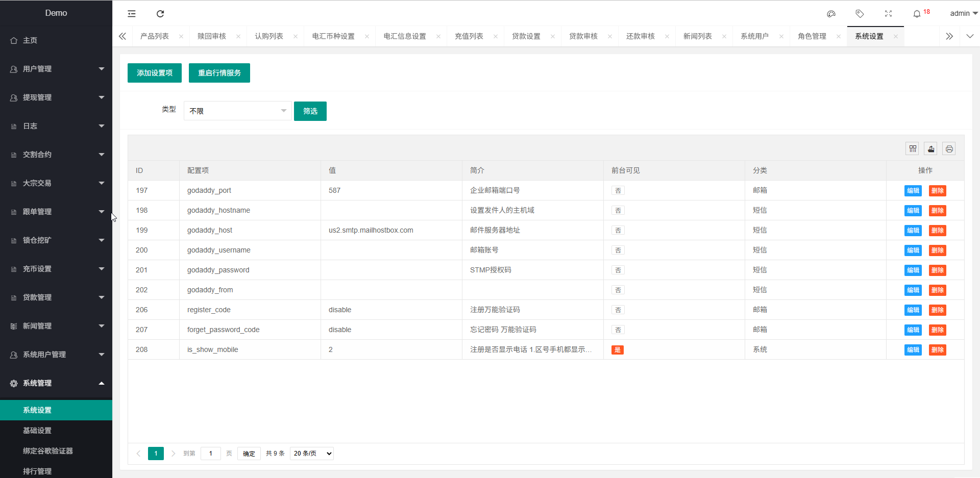Print the table using the printer icon

[949, 149]
